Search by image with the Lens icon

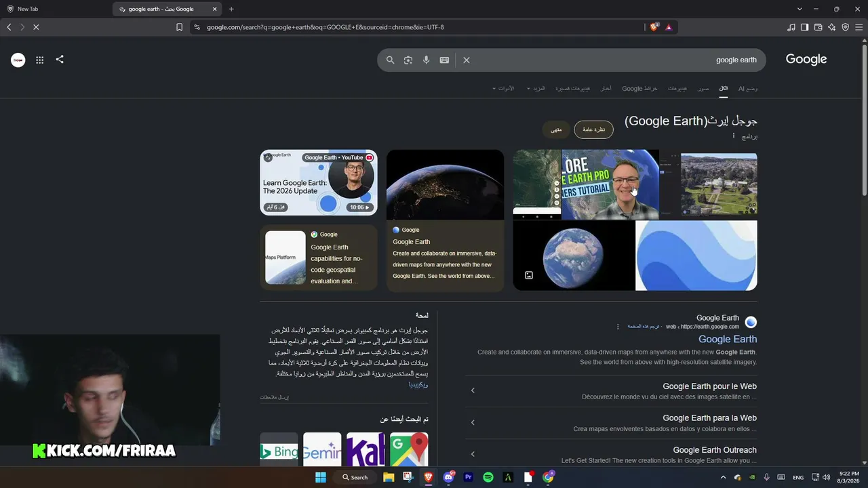coord(408,60)
